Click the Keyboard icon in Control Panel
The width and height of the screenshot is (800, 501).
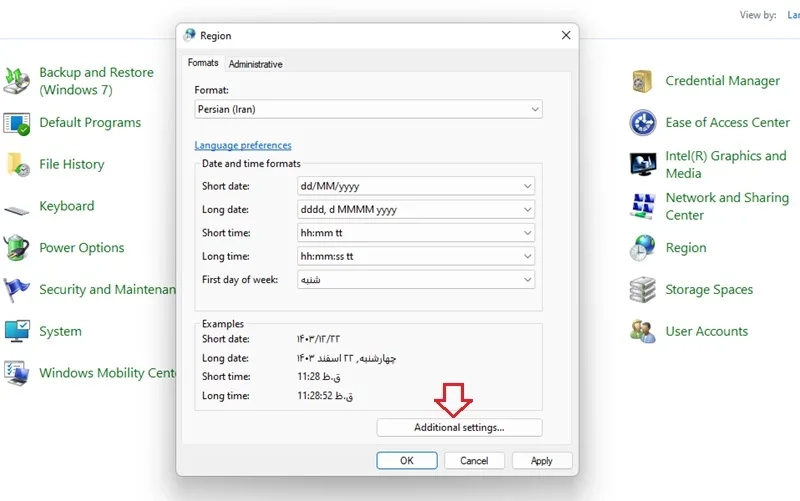pyautogui.click(x=17, y=210)
